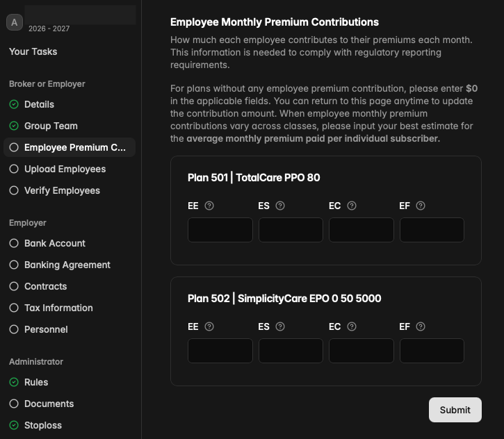Click the help icon next to Plan 502 EE

point(209,326)
